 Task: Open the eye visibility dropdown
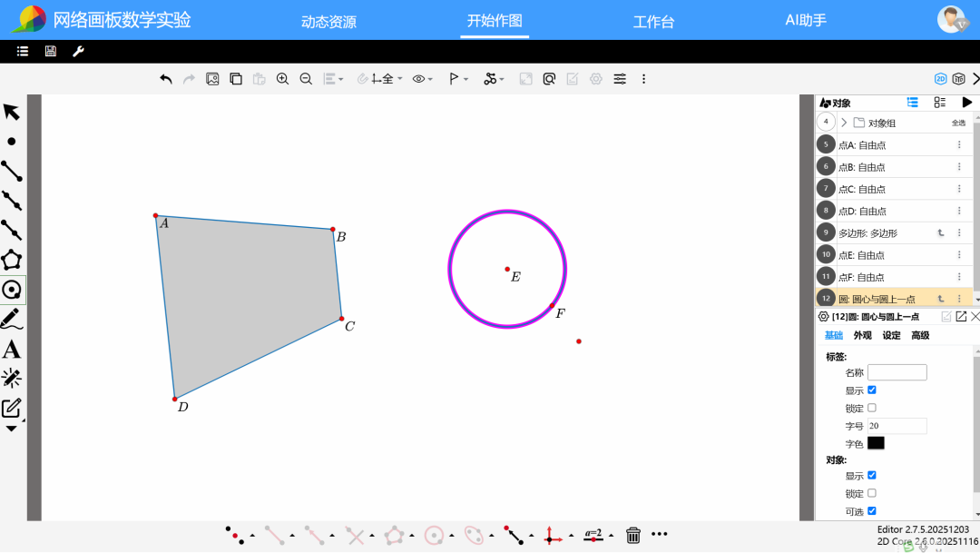422,79
